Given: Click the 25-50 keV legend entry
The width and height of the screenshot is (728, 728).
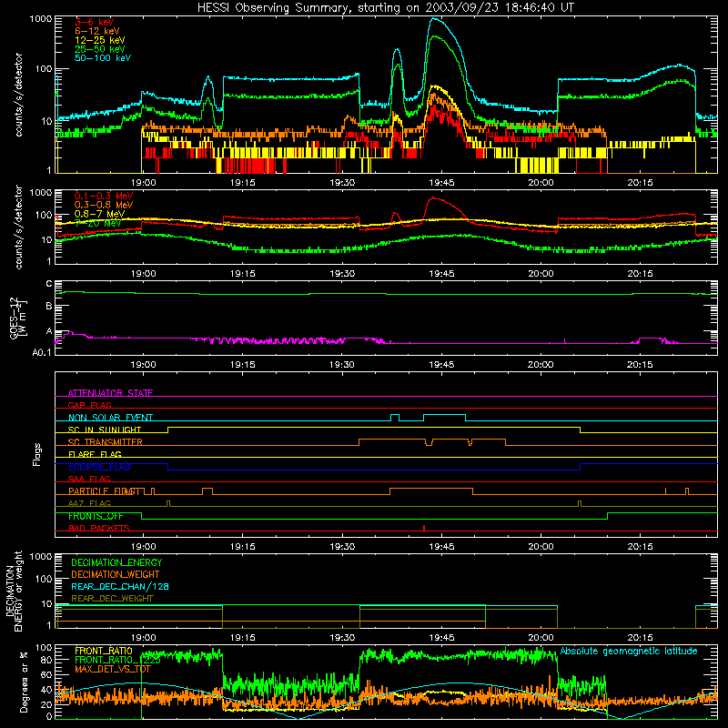Looking at the screenshot, I should [100, 49].
